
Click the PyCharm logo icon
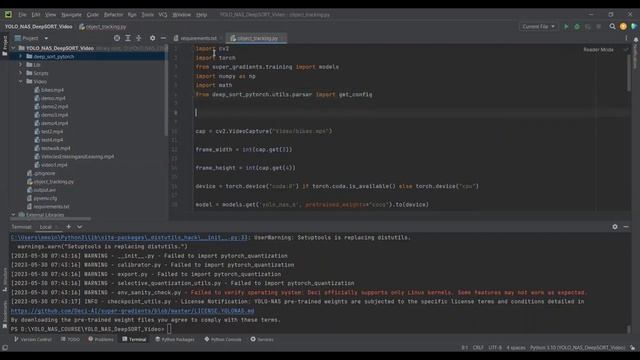click(x=8, y=14)
